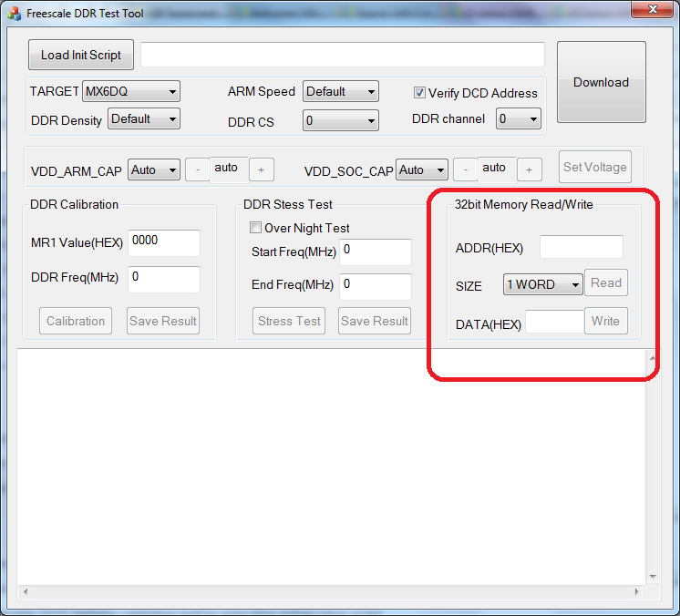The image size is (680, 616).
Task: Click the log horizontal scrollbar right arrow
Action: (x=637, y=591)
